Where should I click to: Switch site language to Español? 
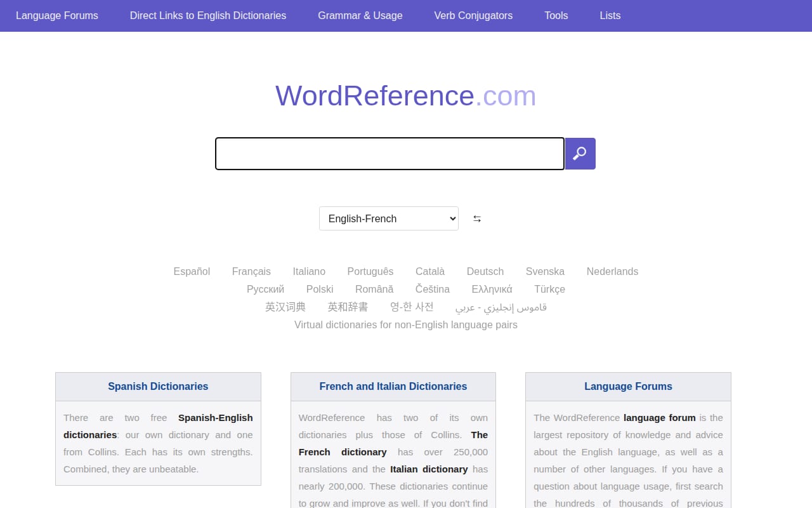tap(192, 271)
